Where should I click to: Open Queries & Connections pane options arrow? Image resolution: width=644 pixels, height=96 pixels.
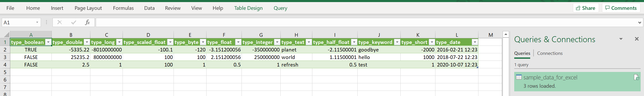pos(621,39)
